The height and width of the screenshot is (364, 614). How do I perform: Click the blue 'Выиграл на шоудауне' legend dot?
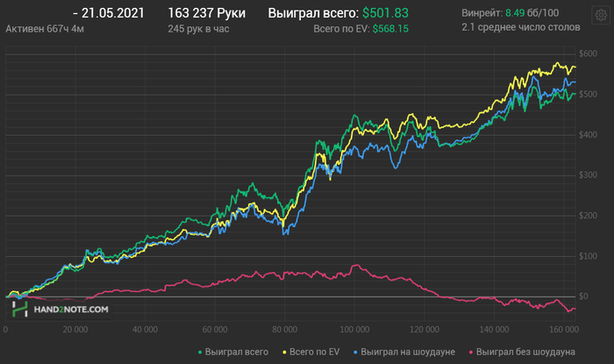pyautogui.click(x=355, y=353)
